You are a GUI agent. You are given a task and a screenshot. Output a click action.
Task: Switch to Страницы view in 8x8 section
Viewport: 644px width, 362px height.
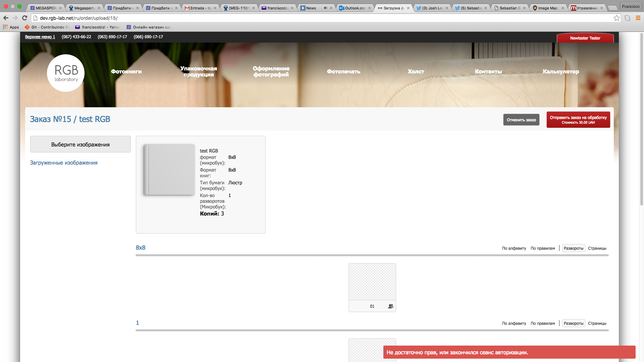(597, 248)
